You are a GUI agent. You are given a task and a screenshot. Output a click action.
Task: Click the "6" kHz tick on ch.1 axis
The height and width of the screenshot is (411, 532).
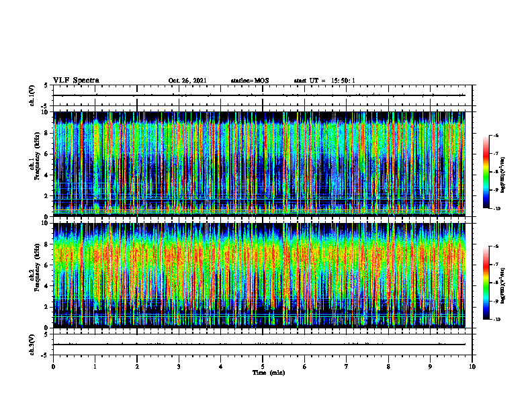(47, 154)
